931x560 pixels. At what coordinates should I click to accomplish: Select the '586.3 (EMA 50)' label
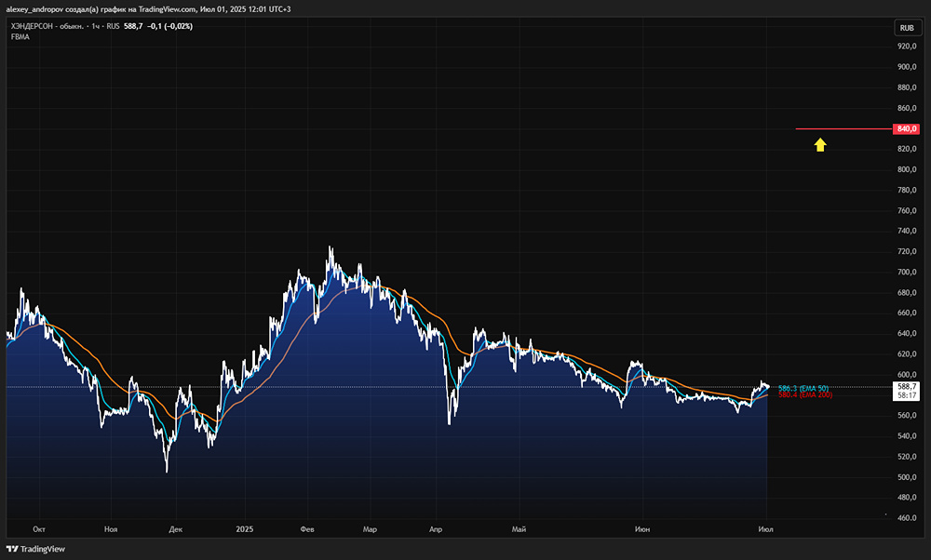803,389
